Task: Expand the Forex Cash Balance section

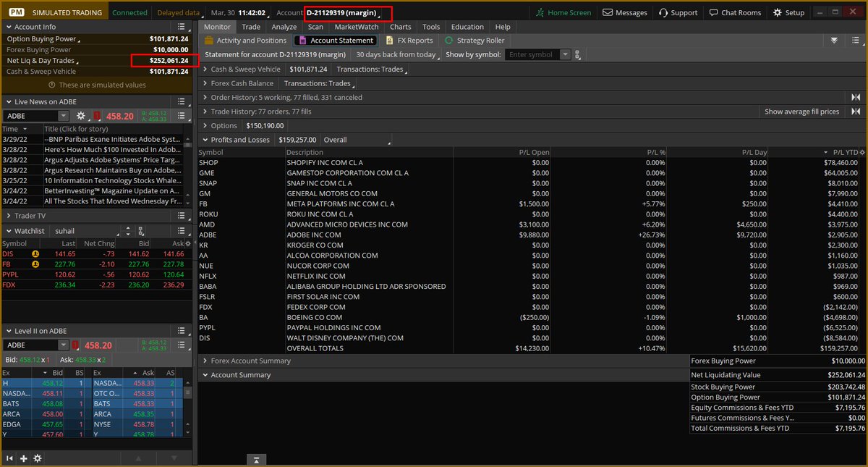Action: (205, 83)
